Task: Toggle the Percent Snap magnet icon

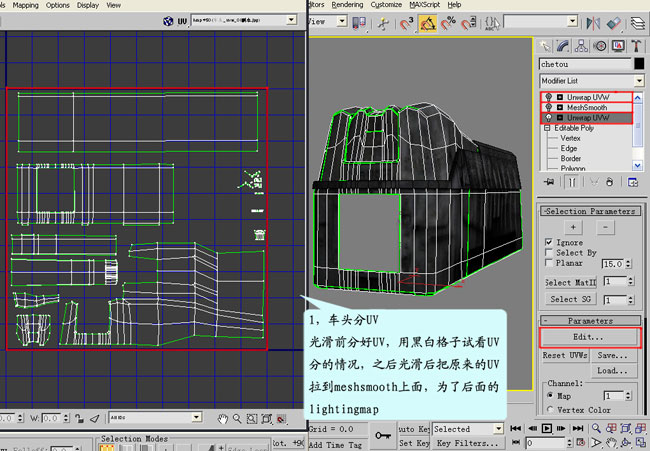Action: (x=448, y=23)
